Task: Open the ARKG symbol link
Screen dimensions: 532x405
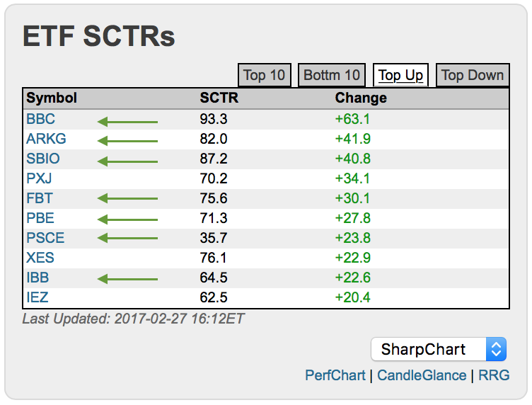Action: tap(46, 139)
